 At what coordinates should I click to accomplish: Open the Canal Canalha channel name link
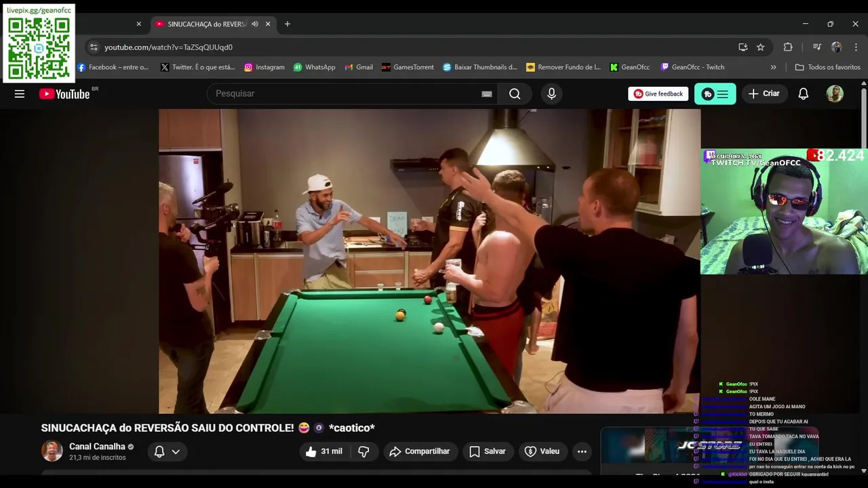[97, 447]
